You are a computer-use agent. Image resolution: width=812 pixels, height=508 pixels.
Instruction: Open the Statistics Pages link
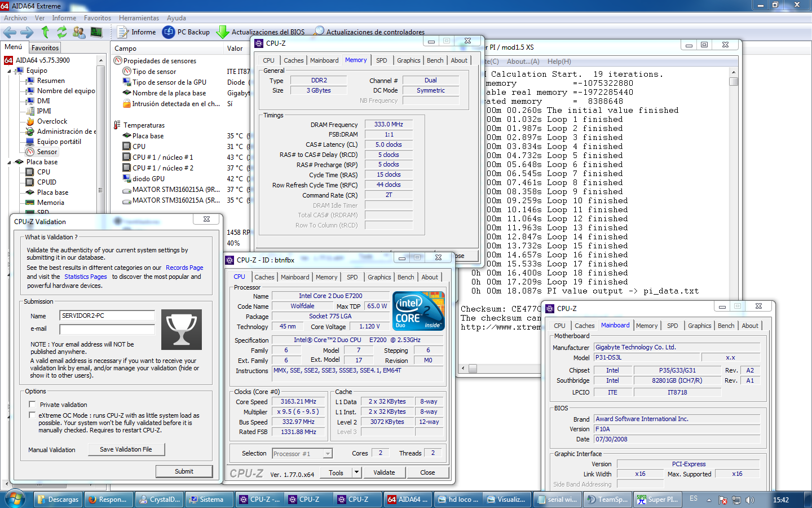(85, 277)
